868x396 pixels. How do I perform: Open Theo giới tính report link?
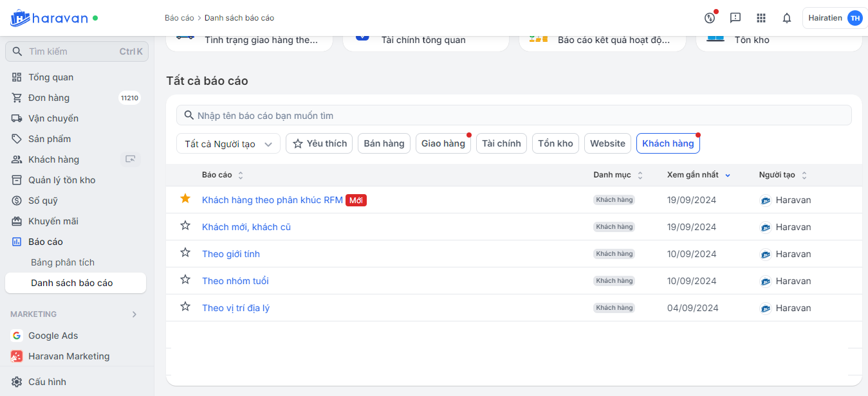[x=231, y=254]
